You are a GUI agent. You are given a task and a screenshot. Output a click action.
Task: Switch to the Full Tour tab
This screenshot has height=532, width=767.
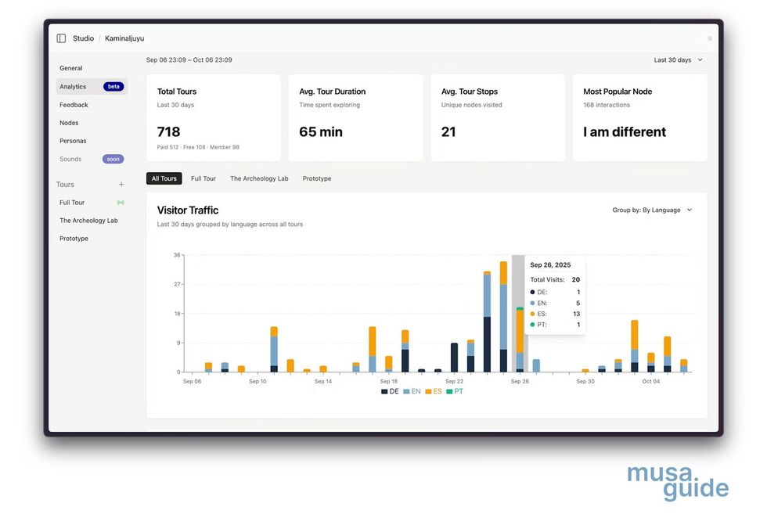coord(203,178)
